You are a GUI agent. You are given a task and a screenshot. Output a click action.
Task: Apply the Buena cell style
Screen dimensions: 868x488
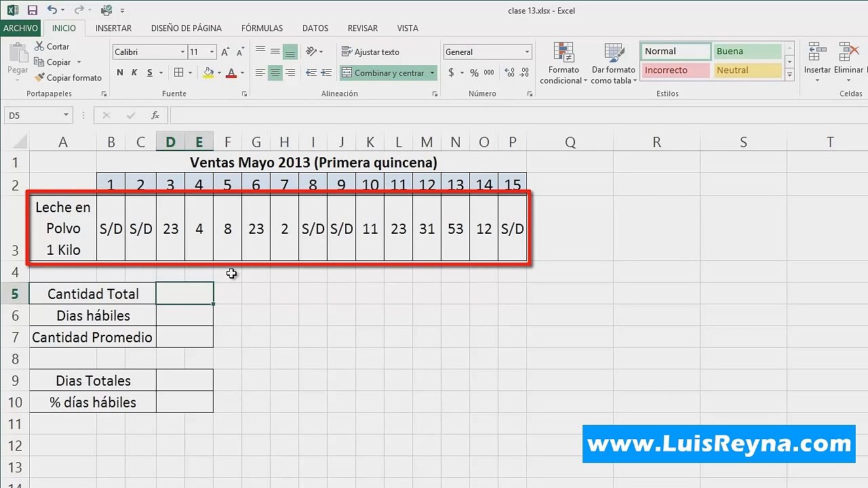click(748, 52)
